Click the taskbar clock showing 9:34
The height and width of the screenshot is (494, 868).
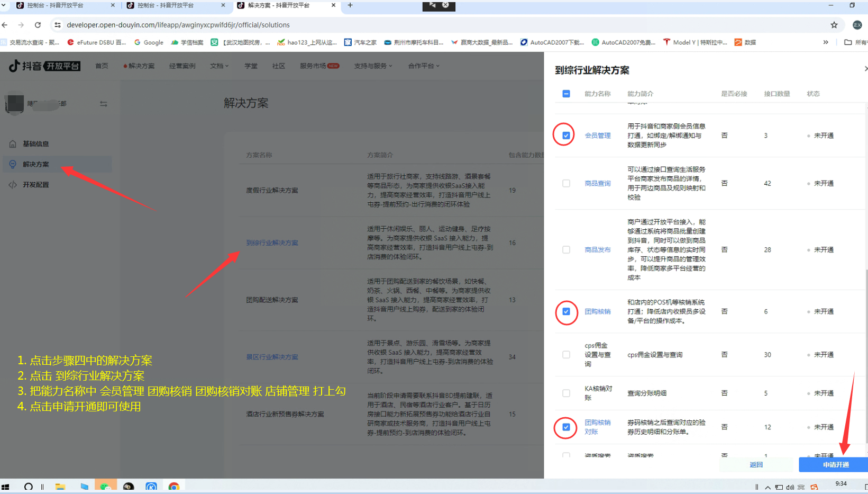point(840,483)
